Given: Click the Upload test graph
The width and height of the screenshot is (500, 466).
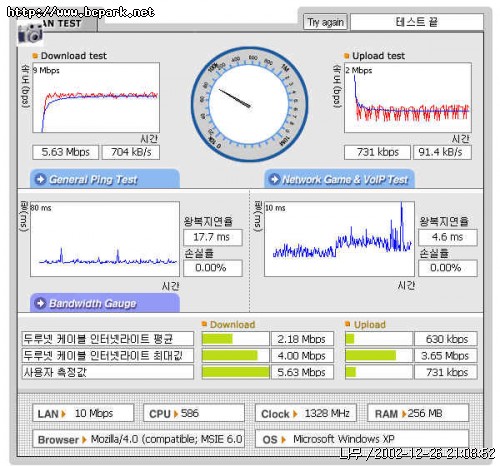Looking at the screenshot, I should pyautogui.click(x=408, y=98).
